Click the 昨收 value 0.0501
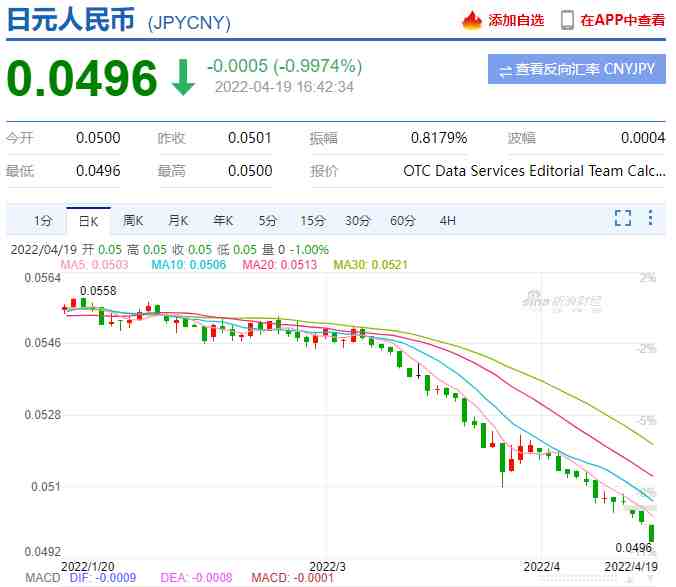Viewport: 676px width, 587px height. [x=250, y=138]
